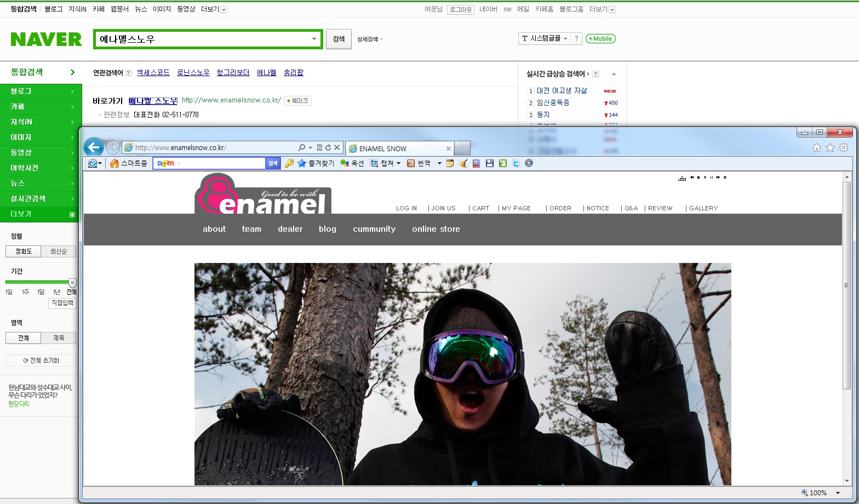Click the Daum toolbar search field
The width and height of the screenshot is (859, 504).
tap(209, 163)
